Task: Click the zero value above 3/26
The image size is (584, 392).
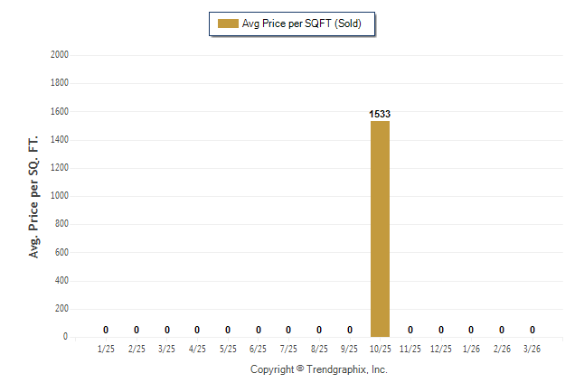Action: click(532, 330)
